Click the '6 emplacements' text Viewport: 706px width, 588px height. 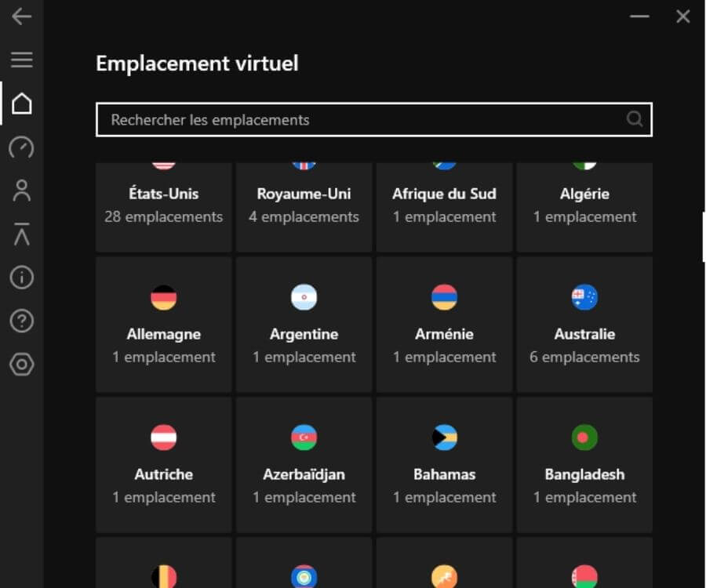584,358
